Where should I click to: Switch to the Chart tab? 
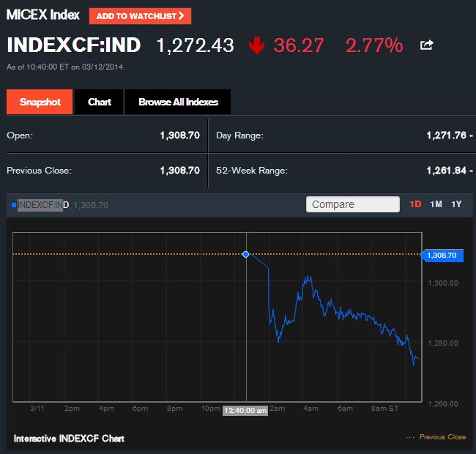click(x=100, y=102)
